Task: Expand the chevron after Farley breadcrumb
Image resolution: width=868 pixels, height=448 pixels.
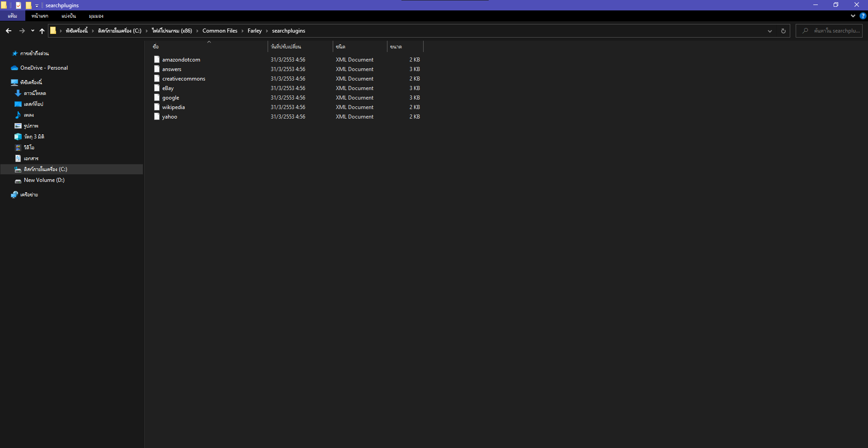Action: [x=267, y=31]
